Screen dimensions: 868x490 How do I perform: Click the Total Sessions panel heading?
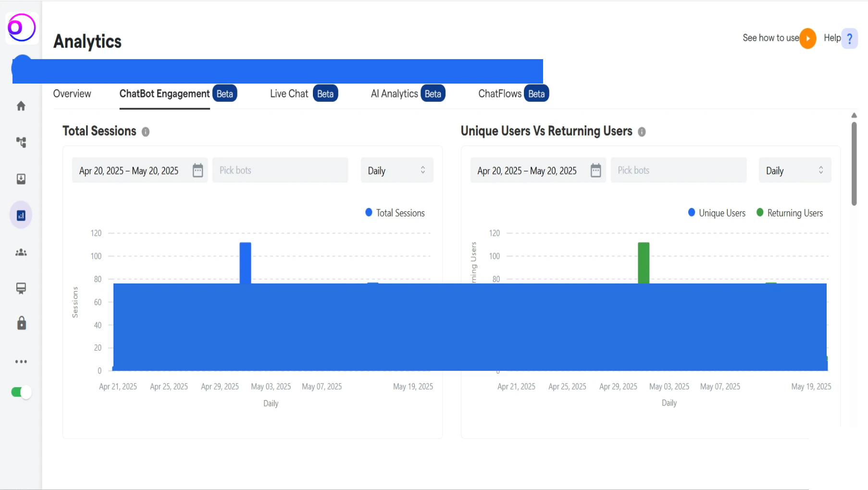pos(99,131)
